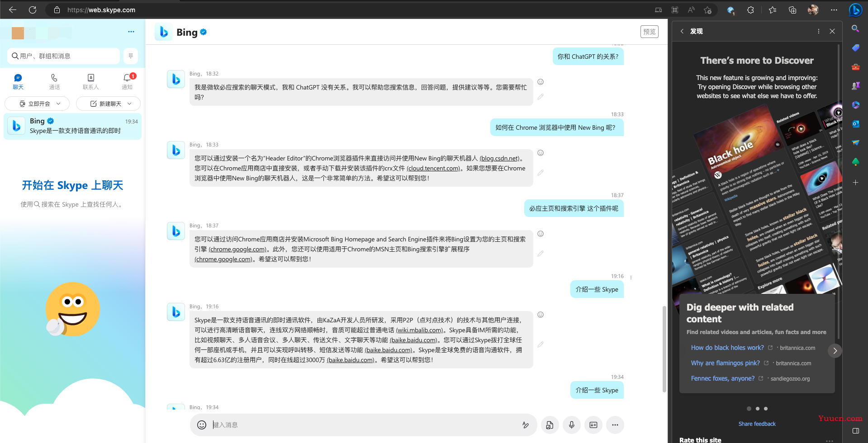Reload the web.skype.com page
The height and width of the screenshot is (443, 868).
(x=33, y=9)
